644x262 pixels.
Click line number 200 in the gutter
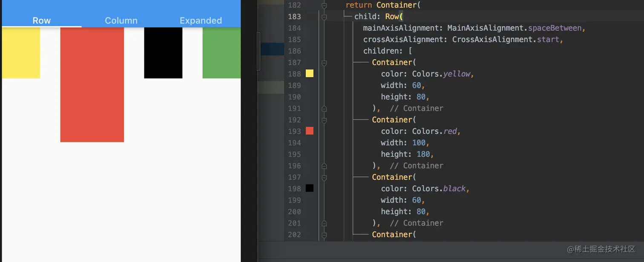point(294,212)
